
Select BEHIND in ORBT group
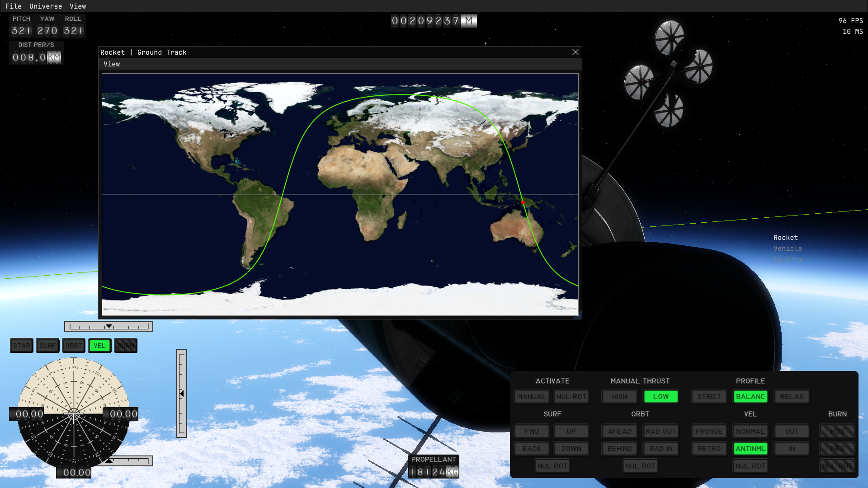coord(620,449)
